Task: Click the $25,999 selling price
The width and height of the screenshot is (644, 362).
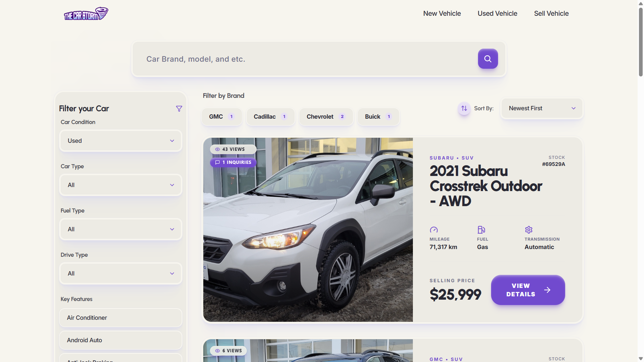Action: [455, 295]
